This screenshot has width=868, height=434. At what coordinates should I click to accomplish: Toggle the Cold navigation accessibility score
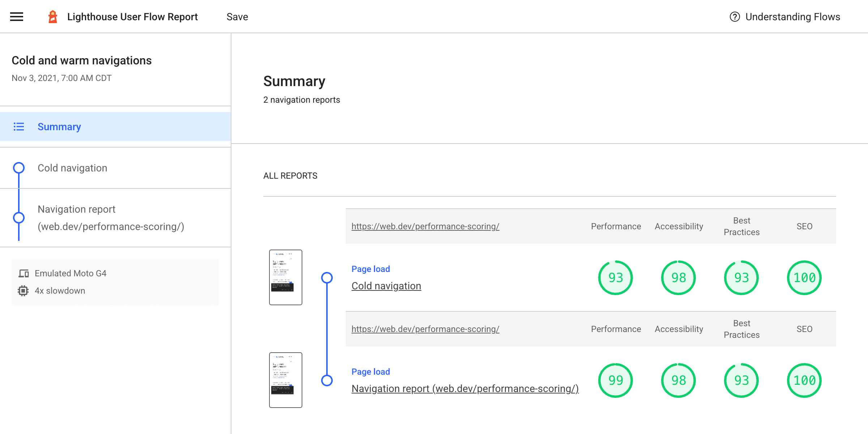(x=678, y=277)
